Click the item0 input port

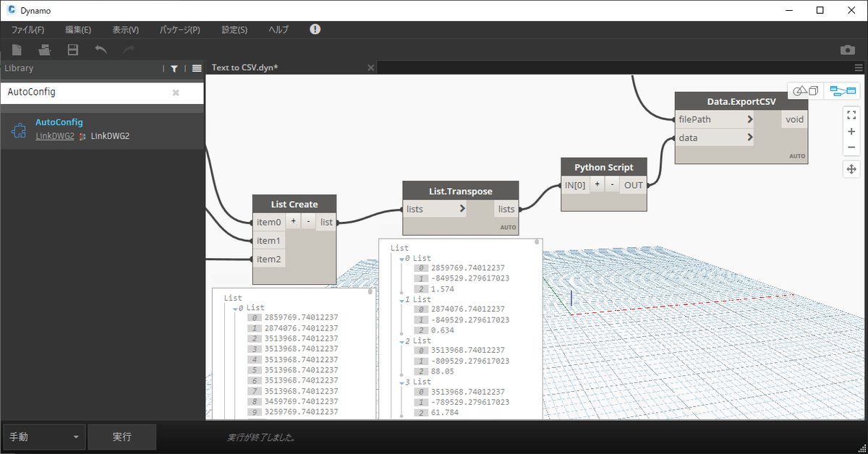[268, 222]
